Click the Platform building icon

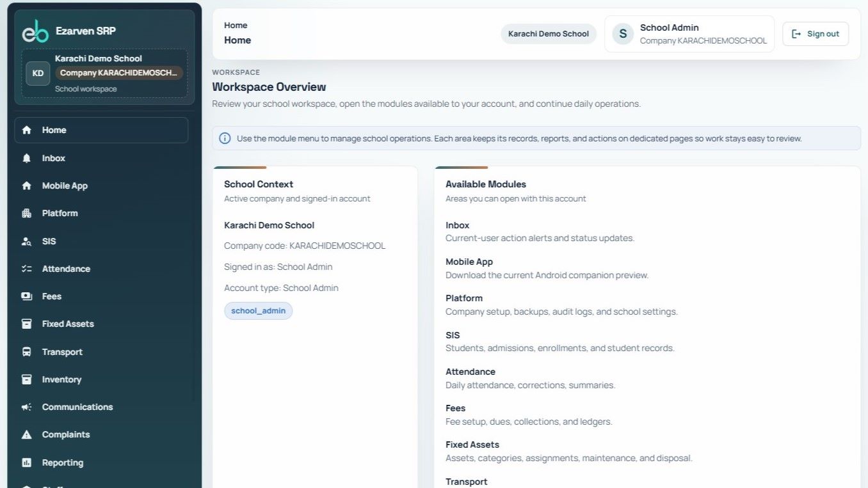(26, 213)
